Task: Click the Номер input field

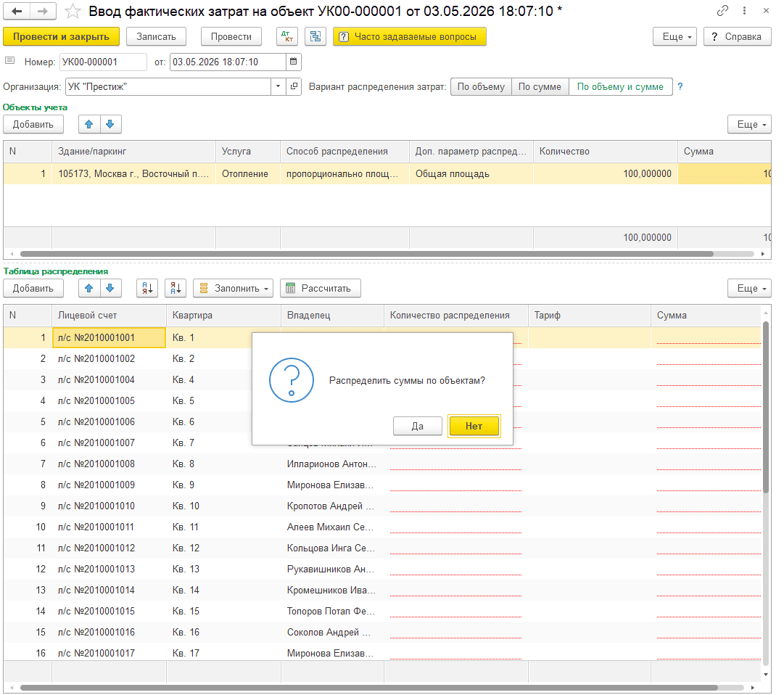Action: pos(103,62)
